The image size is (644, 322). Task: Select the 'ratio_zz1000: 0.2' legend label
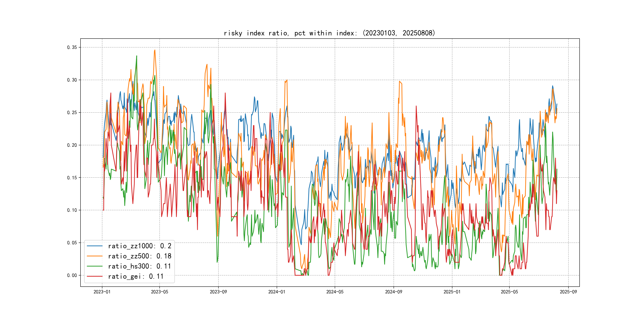[140, 246]
